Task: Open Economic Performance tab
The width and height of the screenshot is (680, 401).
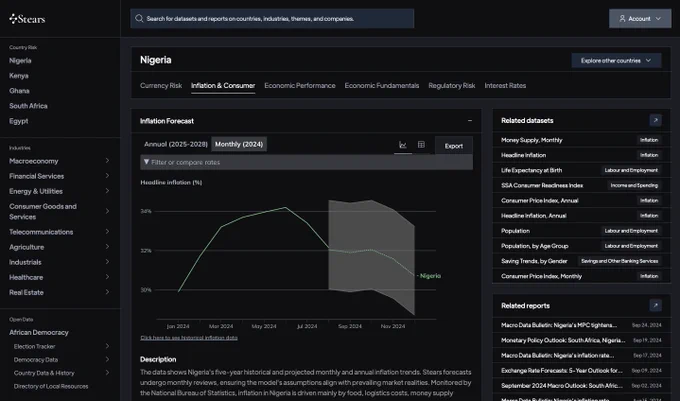Action: point(300,85)
